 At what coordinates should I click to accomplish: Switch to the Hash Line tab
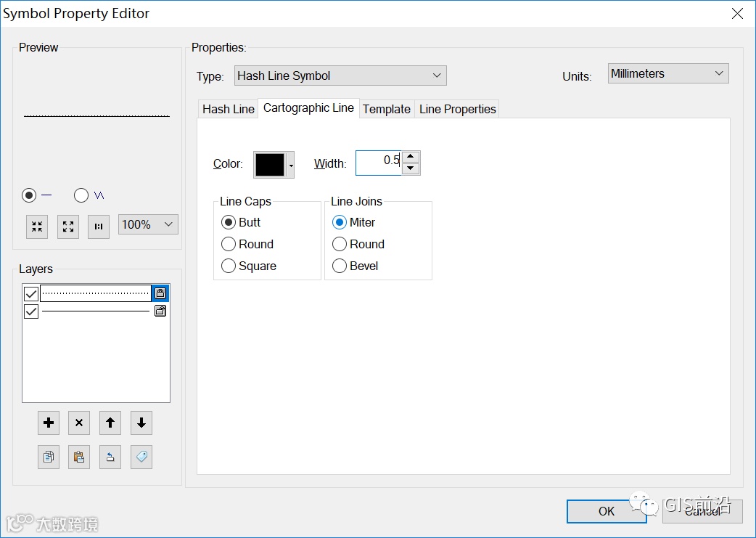point(228,109)
